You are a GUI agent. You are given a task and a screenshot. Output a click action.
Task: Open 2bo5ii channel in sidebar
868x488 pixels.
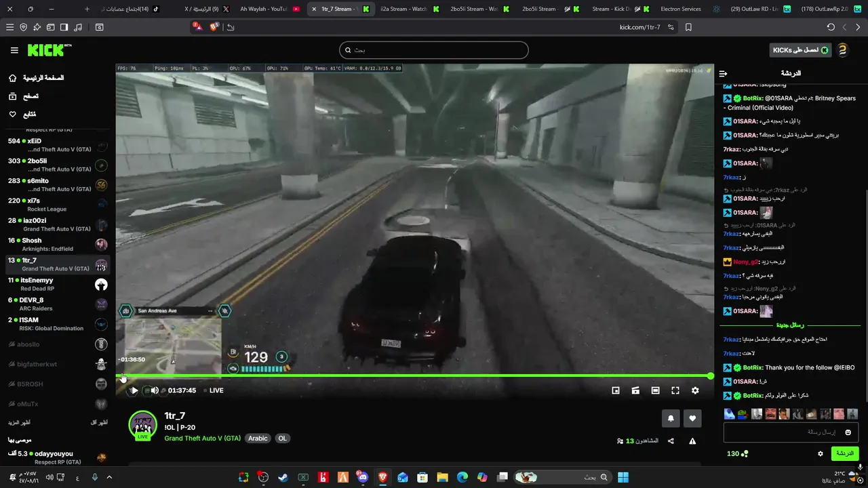tap(58, 165)
